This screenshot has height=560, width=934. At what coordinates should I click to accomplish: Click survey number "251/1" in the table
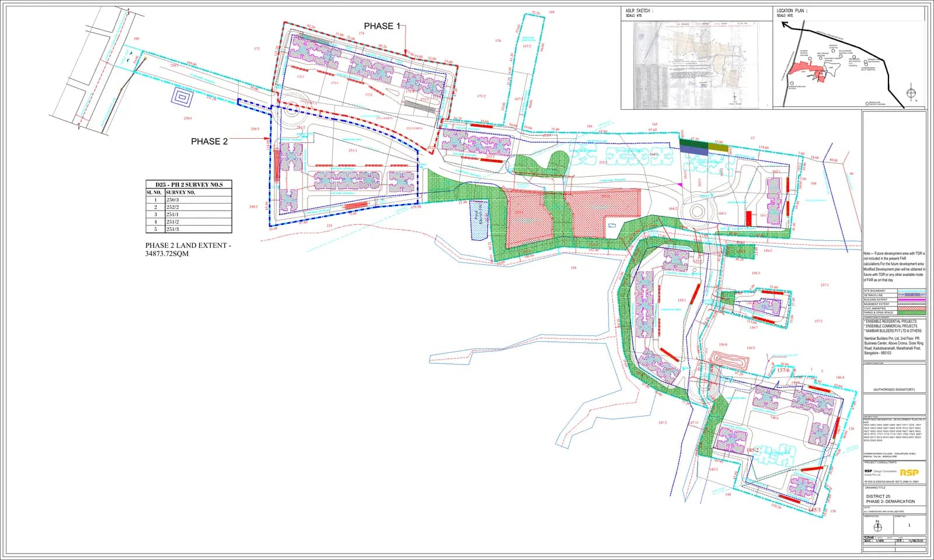pos(173,215)
